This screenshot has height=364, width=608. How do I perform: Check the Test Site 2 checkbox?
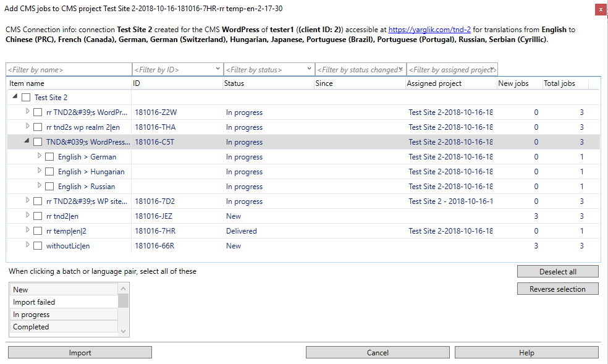26,97
